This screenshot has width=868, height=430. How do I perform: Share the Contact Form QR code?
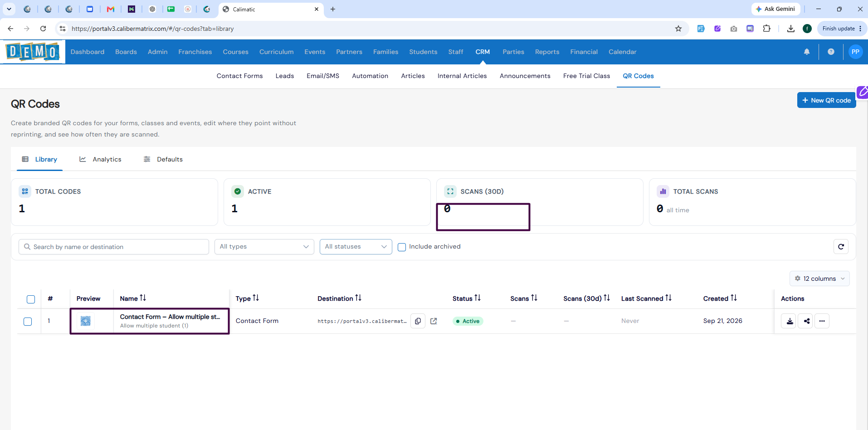pos(806,321)
